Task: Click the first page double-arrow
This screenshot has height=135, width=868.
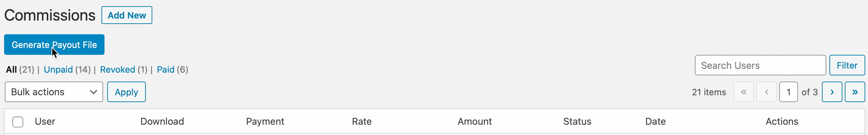Action: click(x=744, y=92)
